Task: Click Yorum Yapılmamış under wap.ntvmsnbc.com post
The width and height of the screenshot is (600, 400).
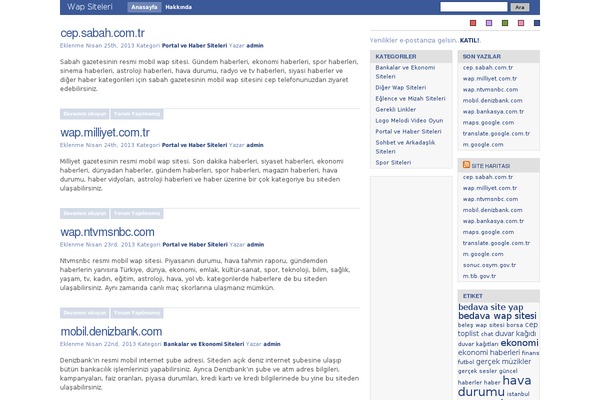Action: 137,313
